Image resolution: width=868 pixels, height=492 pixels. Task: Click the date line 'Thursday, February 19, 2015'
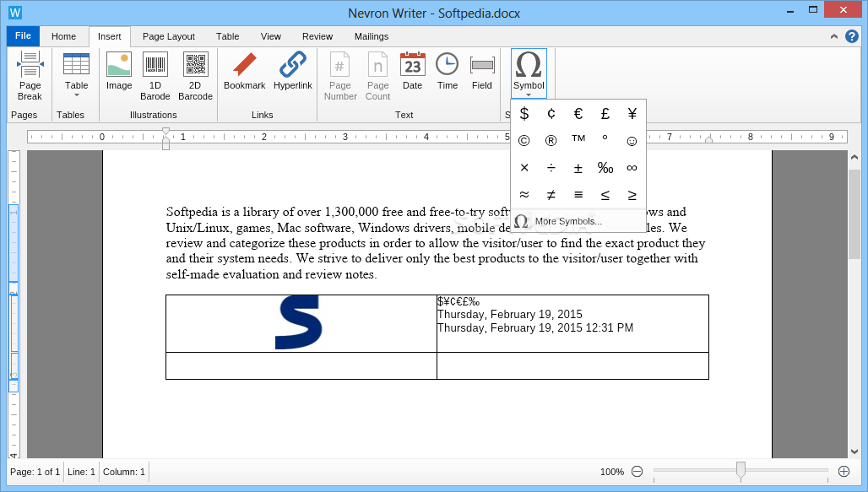pos(509,314)
